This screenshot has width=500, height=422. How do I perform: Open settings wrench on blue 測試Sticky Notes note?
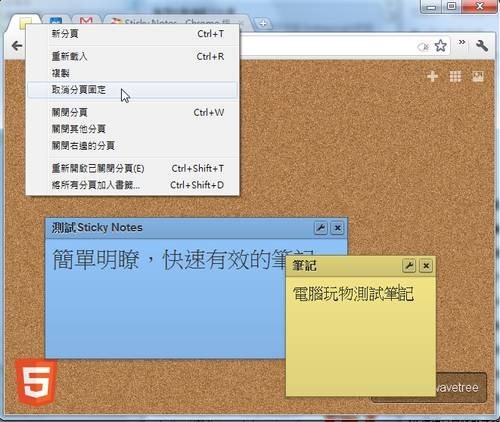[321, 228]
